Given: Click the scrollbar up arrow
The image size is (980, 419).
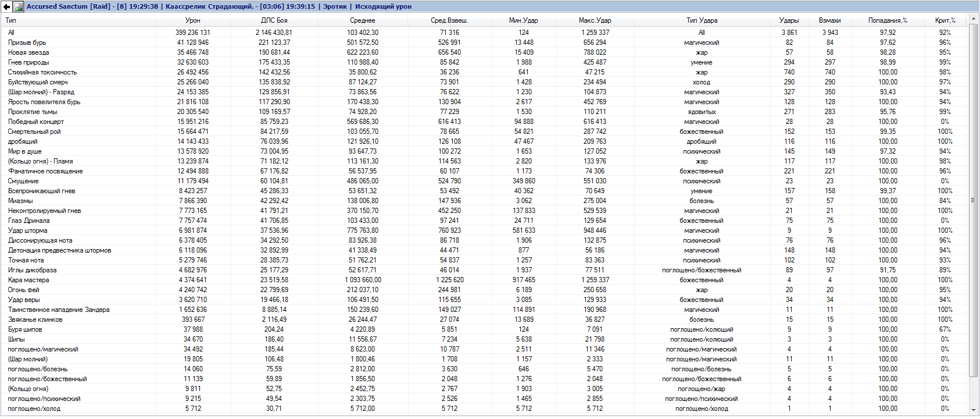Looking at the screenshot, I should point(974,19).
